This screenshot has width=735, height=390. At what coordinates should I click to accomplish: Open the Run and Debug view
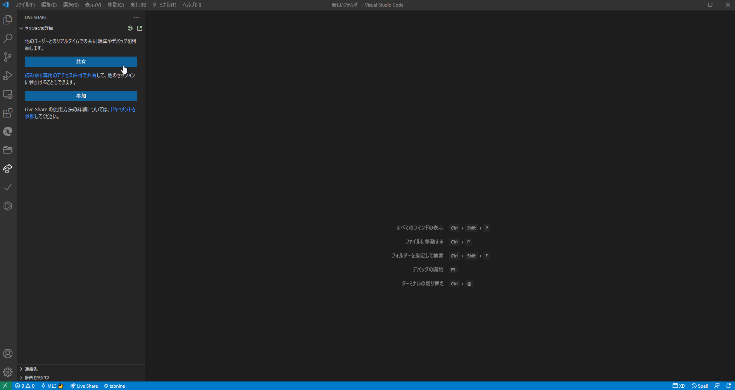point(8,75)
